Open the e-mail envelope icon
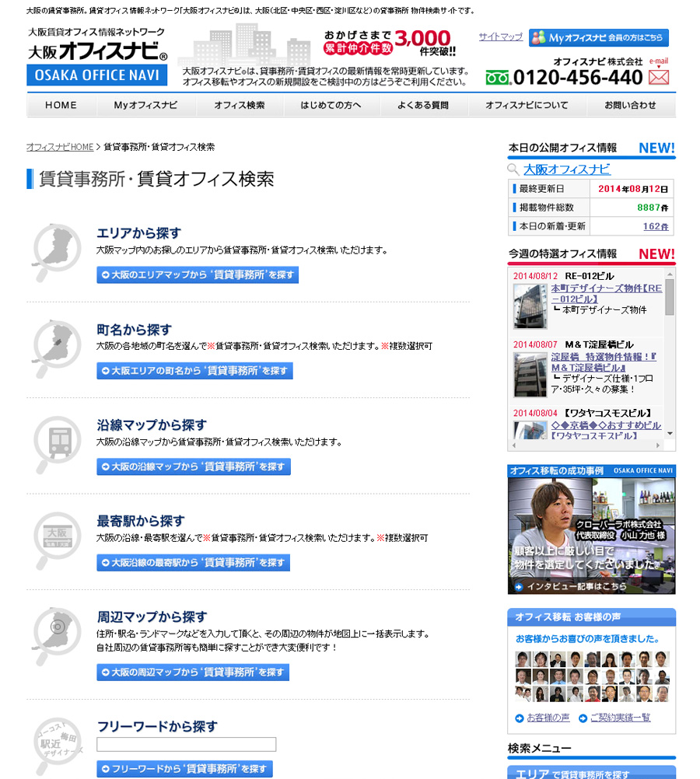This screenshot has width=700, height=779. tap(659, 77)
